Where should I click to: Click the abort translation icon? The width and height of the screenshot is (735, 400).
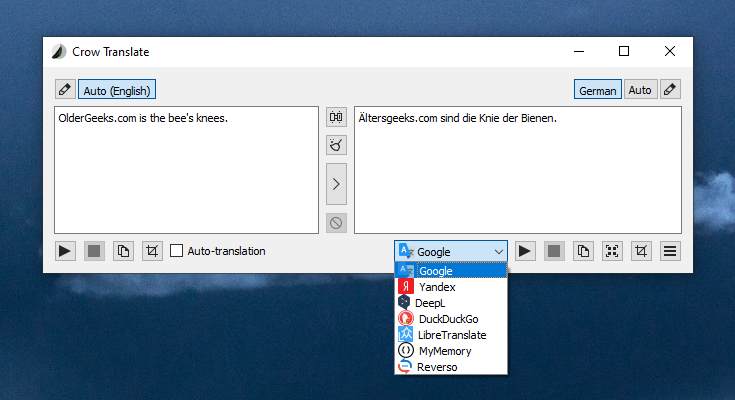(336, 223)
